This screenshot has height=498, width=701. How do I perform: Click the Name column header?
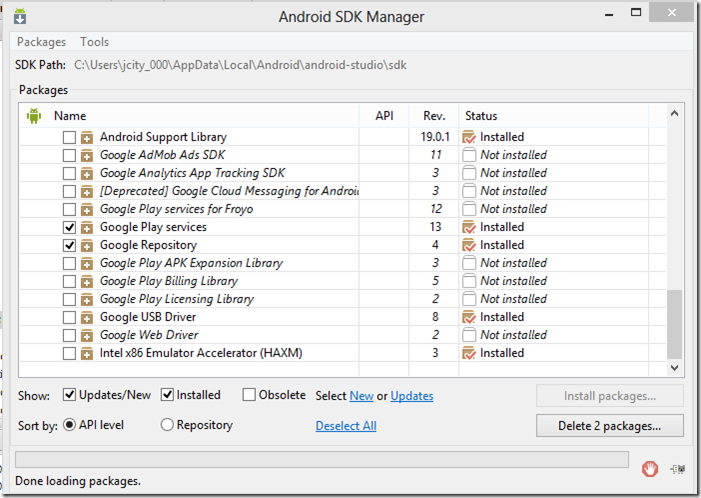point(70,116)
